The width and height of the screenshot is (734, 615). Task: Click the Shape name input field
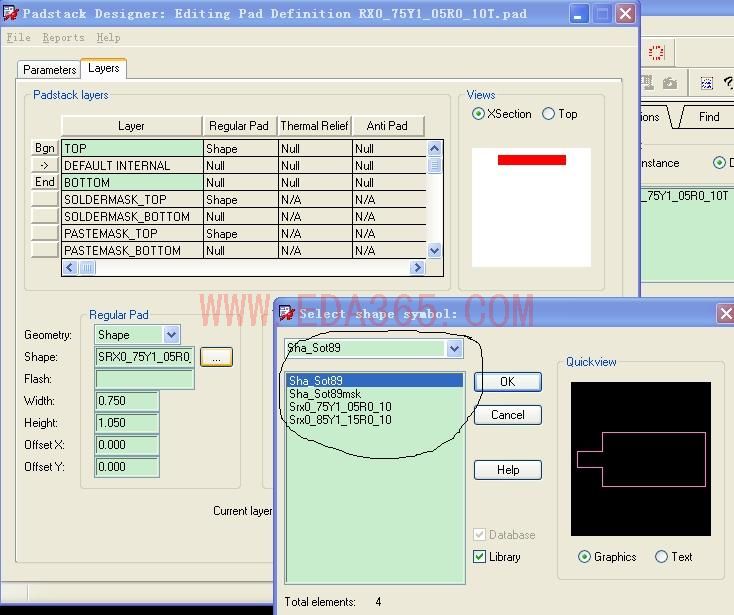[x=145, y=357]
